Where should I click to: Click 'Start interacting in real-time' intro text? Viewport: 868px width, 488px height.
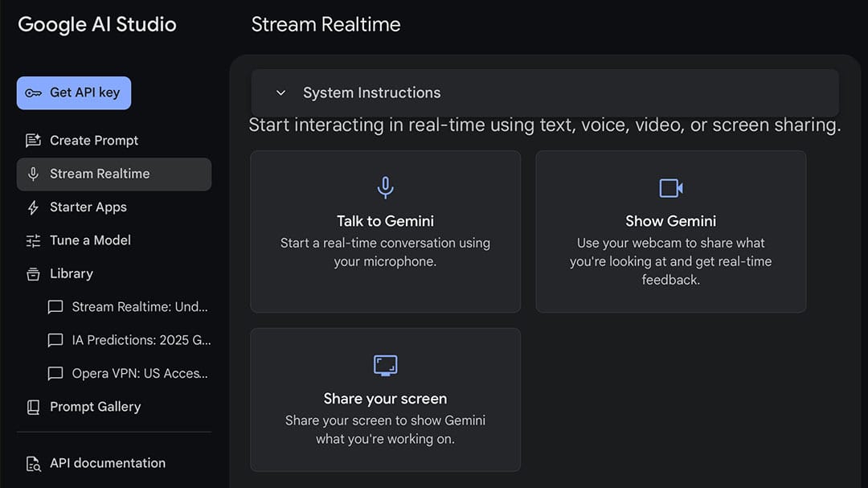coord(545,125)
